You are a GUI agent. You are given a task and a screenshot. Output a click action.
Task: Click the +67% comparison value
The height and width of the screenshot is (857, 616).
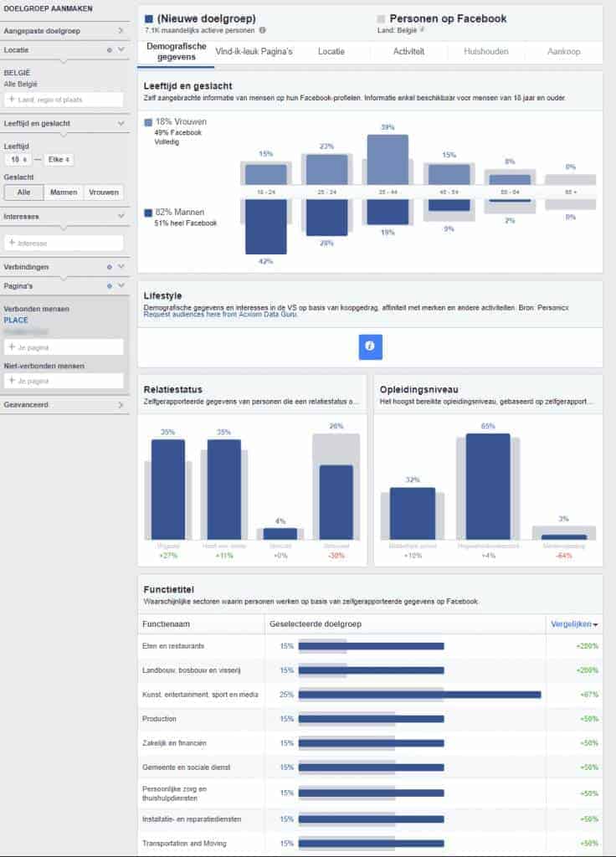[x=589, y=695]
